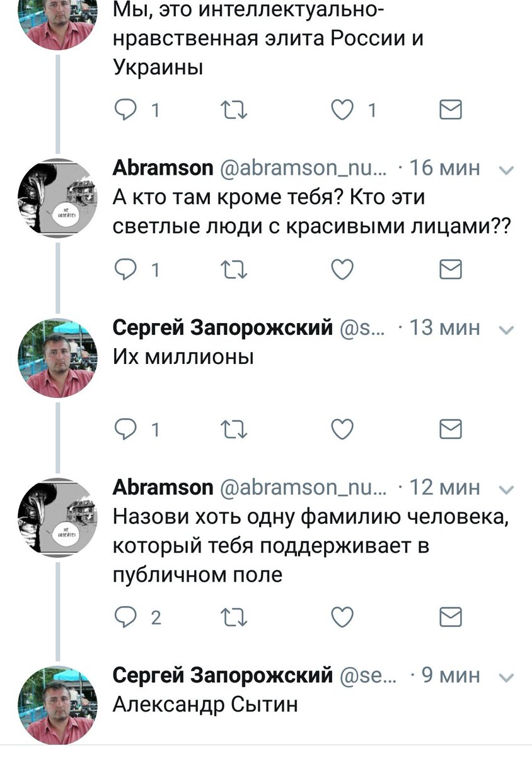Open Abramson's profile name on 16 мин tweet

point(163,168)
